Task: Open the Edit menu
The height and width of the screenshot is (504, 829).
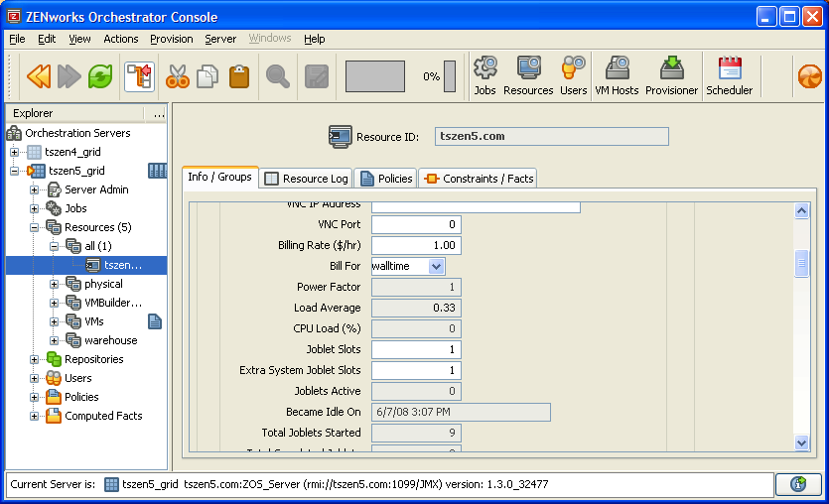Action: tap(47, 39)
